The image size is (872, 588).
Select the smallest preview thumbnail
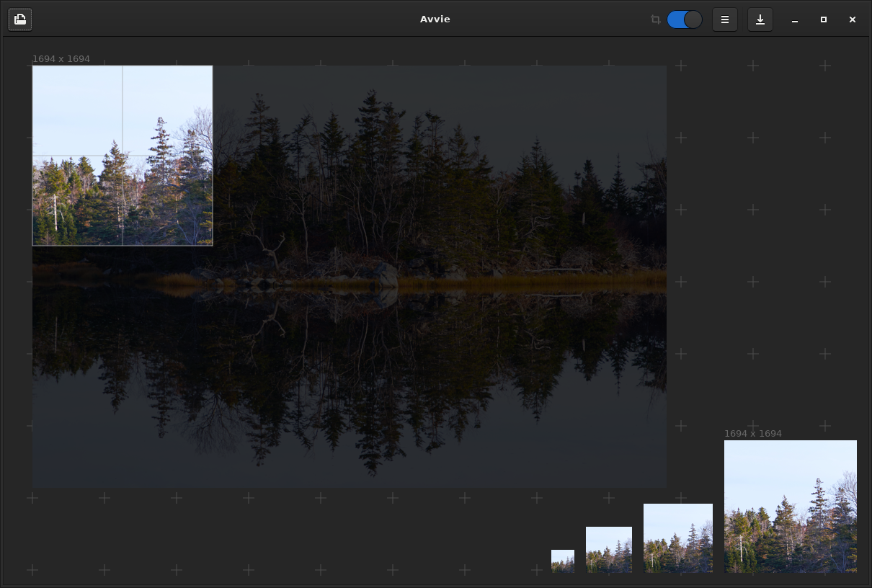tap(563, 561)
